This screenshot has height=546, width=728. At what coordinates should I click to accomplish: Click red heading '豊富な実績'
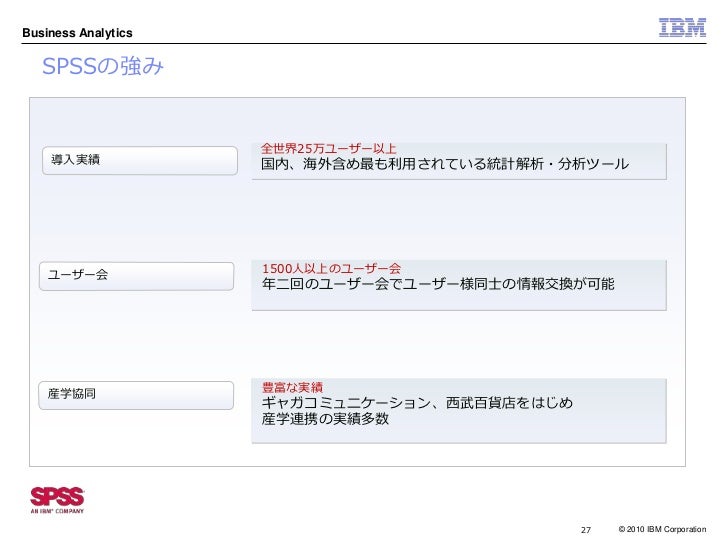292,387
